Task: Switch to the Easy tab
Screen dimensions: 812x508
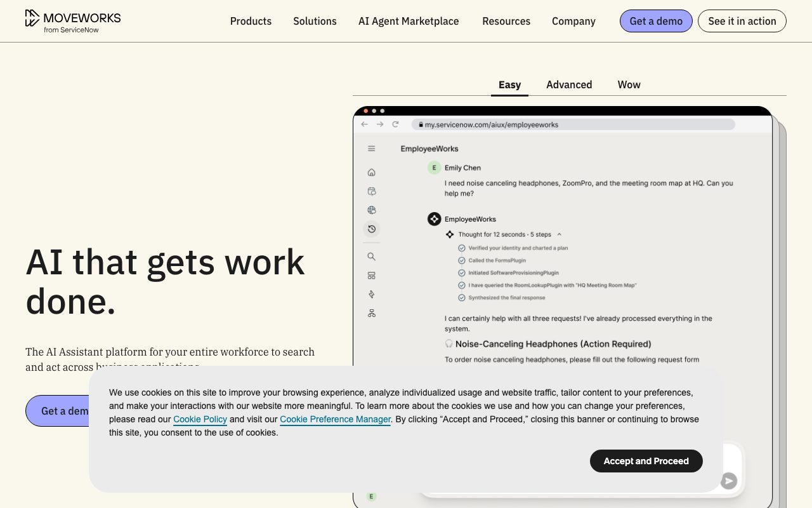Action: [509, 84]
